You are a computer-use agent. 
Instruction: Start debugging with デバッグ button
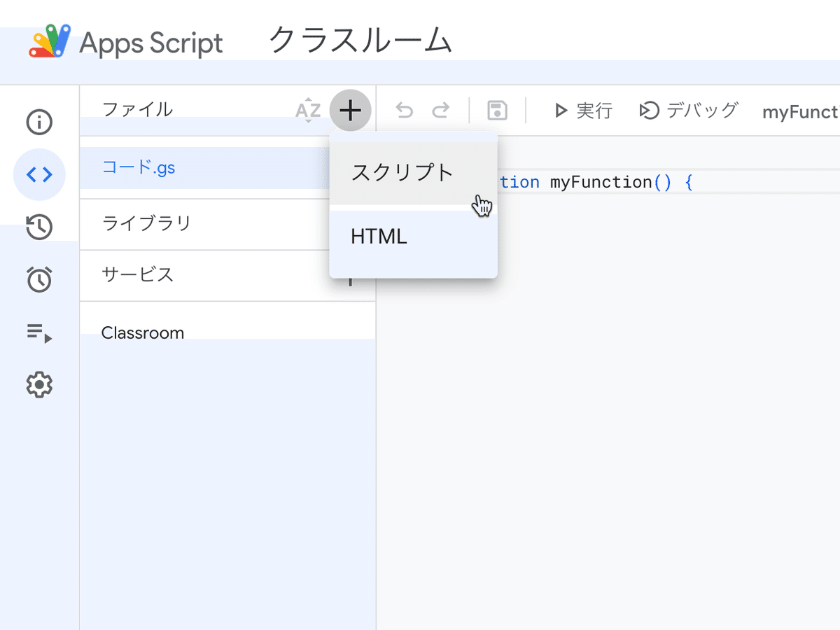click(689, 111)
